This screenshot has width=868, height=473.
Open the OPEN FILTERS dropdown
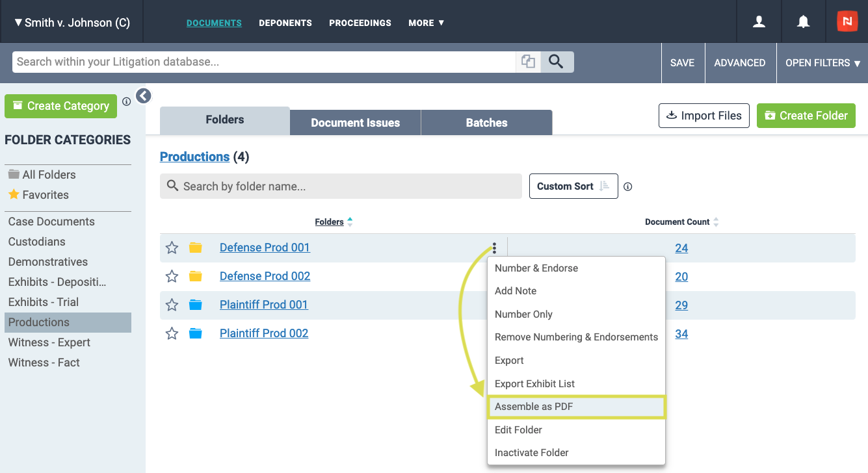[x=822, y=63]
